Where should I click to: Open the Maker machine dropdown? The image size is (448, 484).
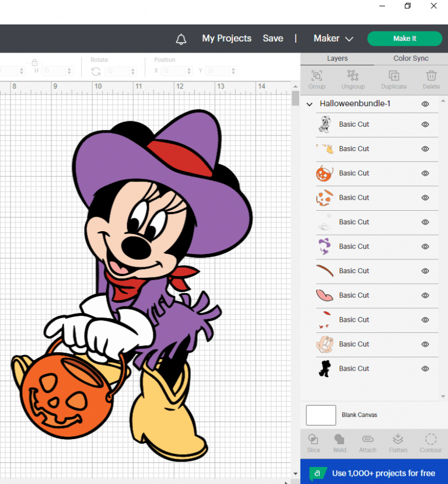pos(333,39)
